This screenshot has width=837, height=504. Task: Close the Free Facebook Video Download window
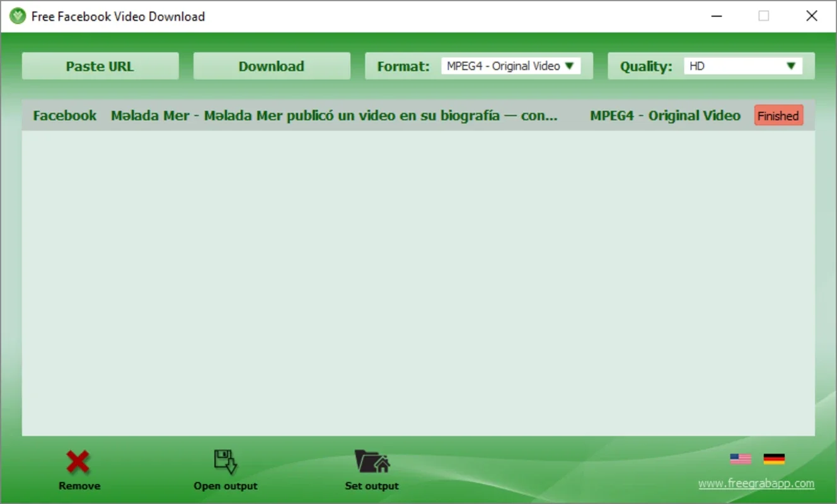point(812,16)
